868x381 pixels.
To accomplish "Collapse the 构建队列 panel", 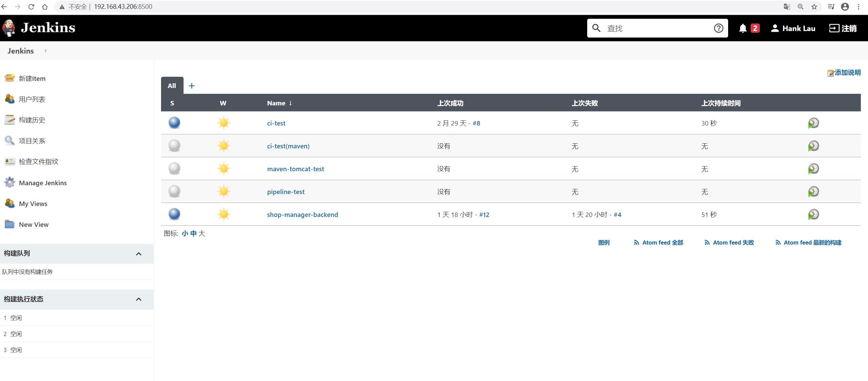I will coord(139,254).
